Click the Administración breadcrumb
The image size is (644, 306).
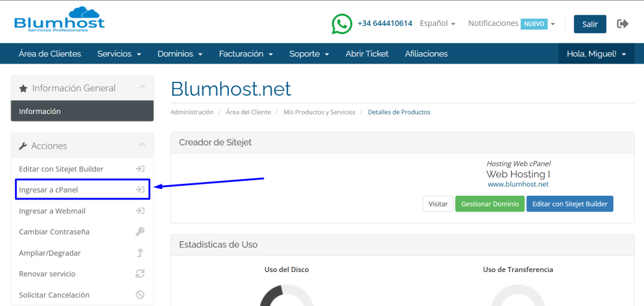tap(192, 112)
